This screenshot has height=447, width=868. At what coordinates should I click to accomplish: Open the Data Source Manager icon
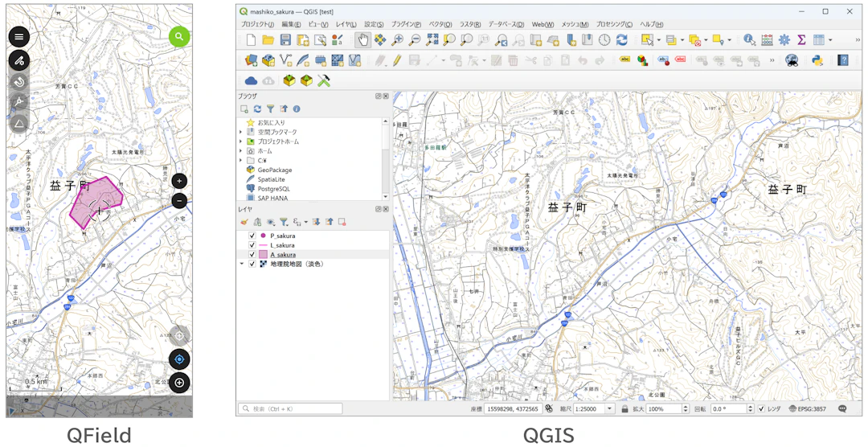pyautogui.click(x=251, y=59)
